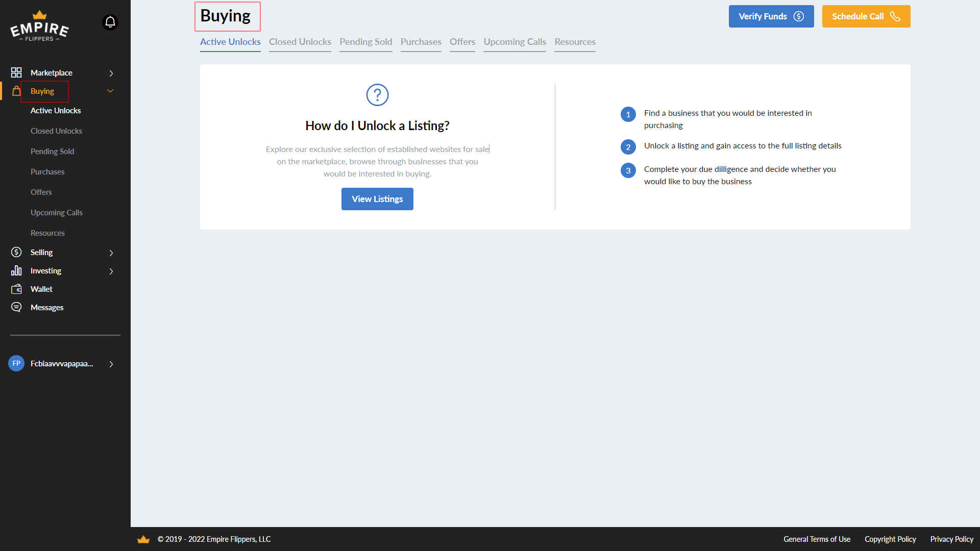This screenshot has height=551, width=980.
Task: Open Offers in the sidebar
Action: 41,192
